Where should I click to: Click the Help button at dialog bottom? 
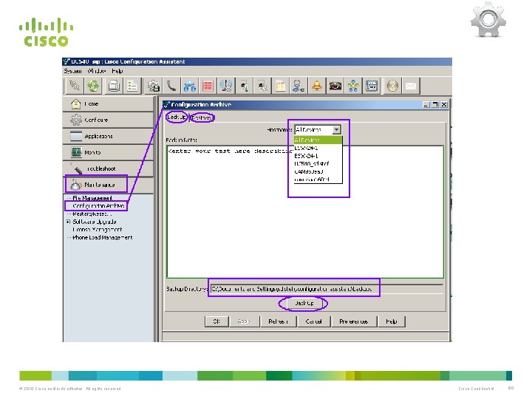coord(392,321)
